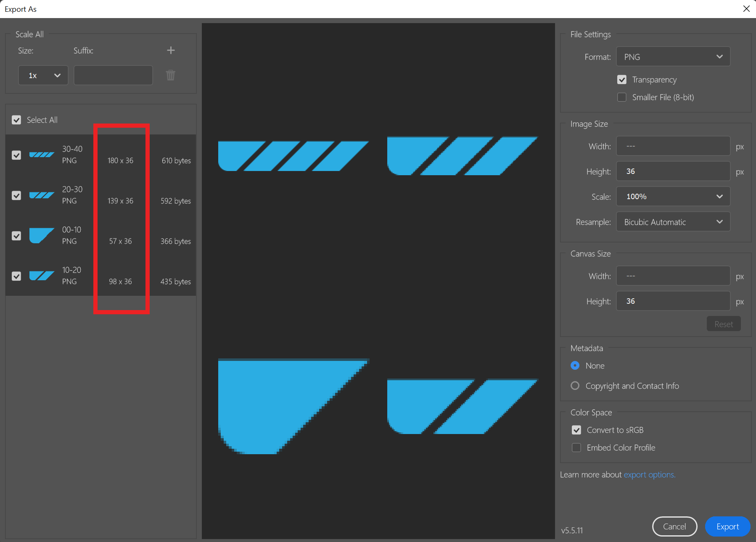Viewport: 756px width, 542px height.
Task: Click the '610 bytes' file size text
Action: click(176, 160)
